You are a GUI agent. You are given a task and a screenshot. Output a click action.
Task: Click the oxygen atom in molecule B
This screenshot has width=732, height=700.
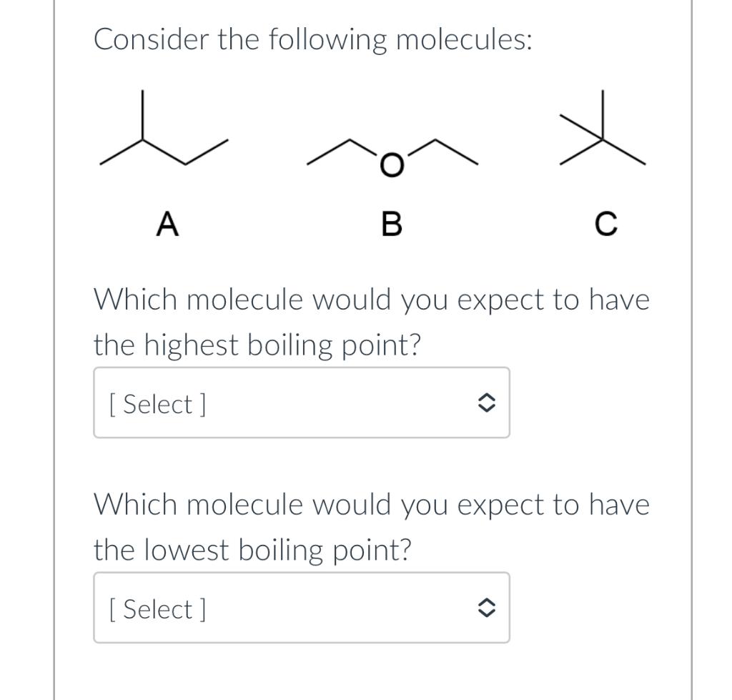(x=390, y=164)
